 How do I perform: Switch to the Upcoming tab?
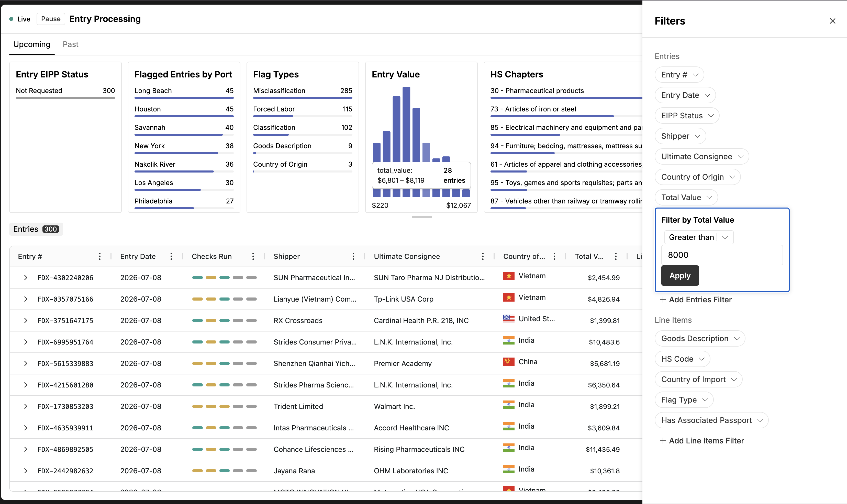32,44
